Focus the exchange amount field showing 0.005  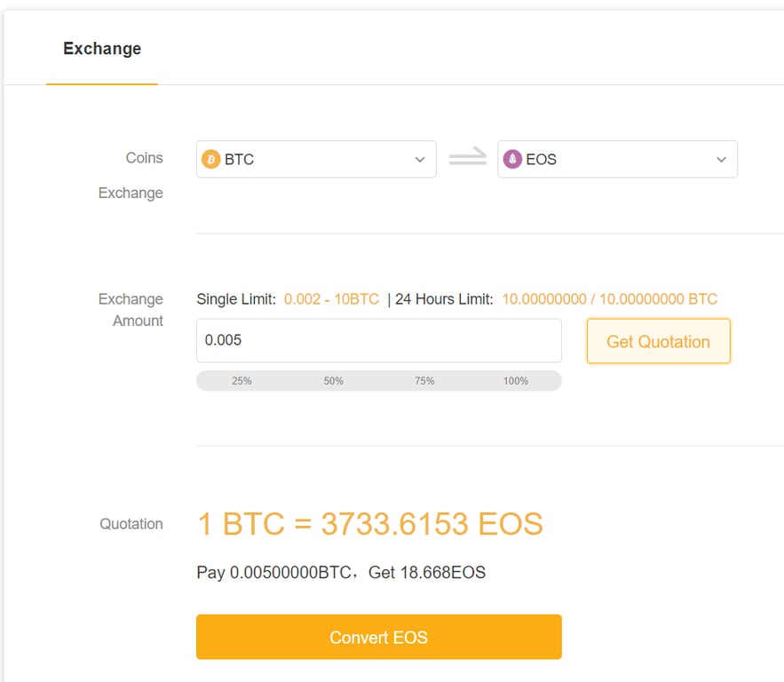(x=378, y=340)
